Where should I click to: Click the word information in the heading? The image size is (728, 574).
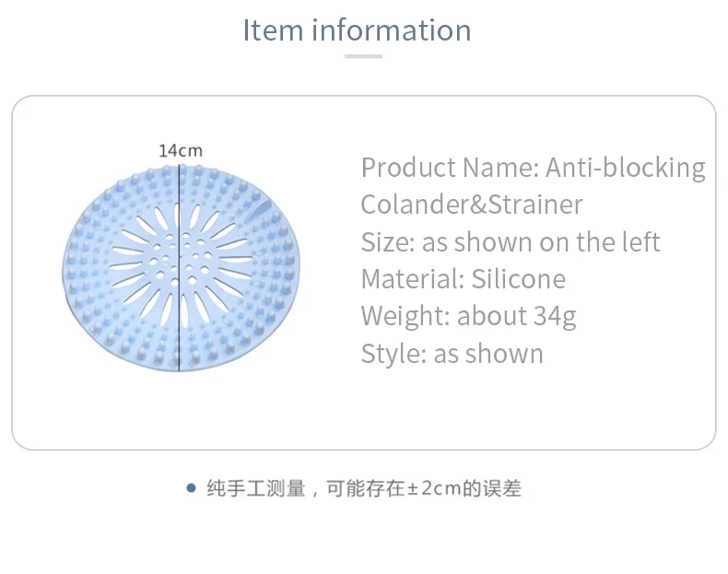392,30
